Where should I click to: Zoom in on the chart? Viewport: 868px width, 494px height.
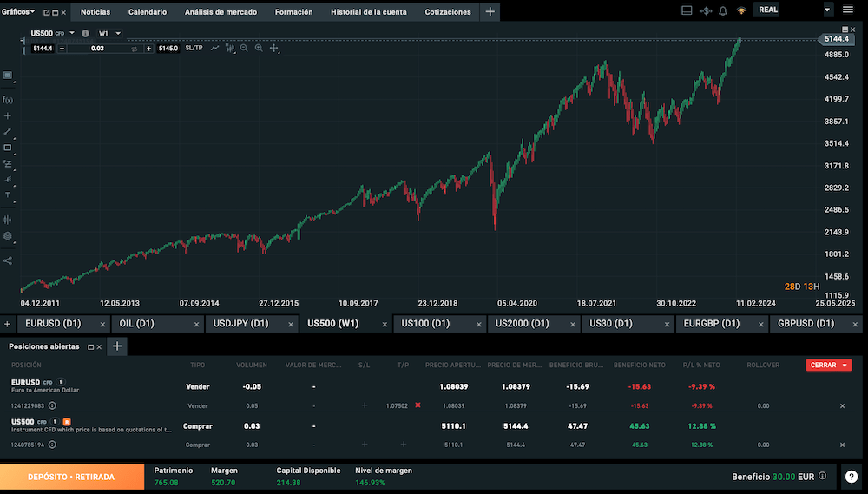(x=259, y=48)
